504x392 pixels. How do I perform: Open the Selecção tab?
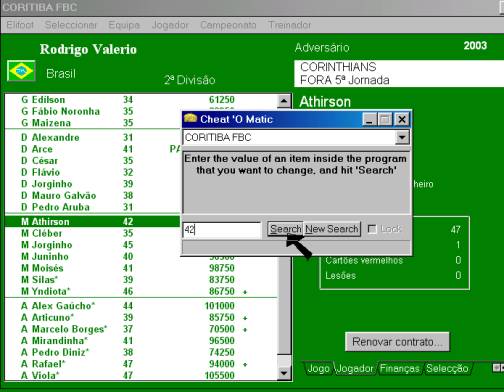coord(447,368)
